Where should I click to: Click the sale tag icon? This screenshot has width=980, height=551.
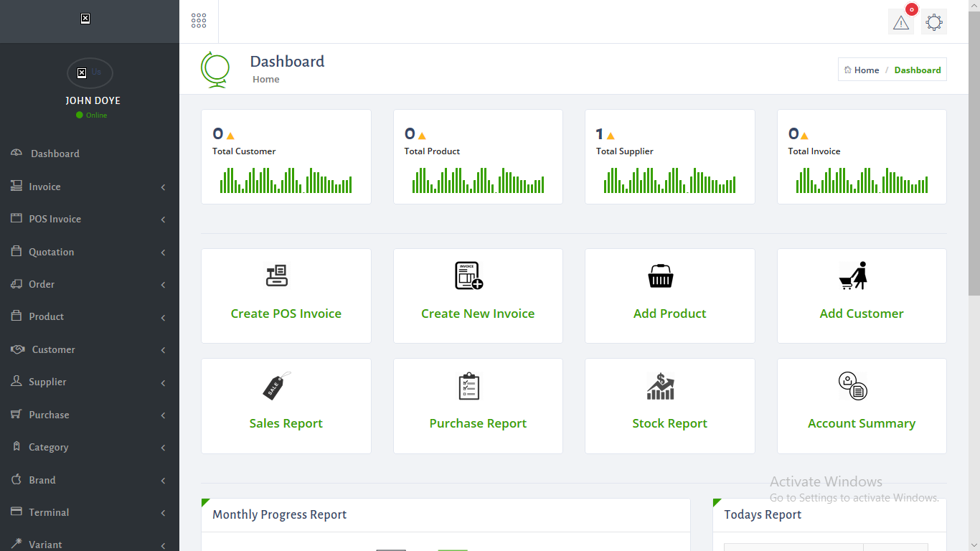pyautogui.click(x=277, y=386)
